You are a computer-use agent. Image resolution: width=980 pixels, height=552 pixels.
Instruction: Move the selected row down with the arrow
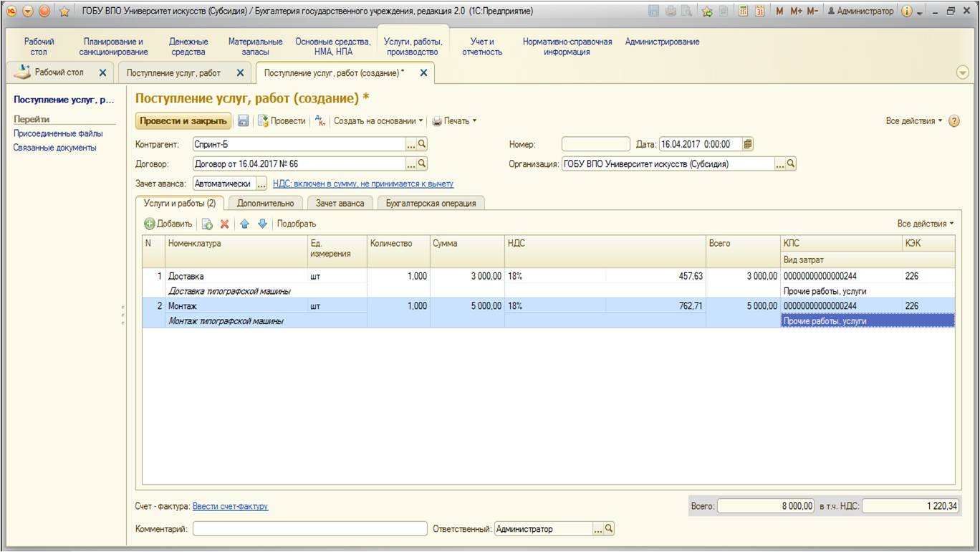pos(262,224)
